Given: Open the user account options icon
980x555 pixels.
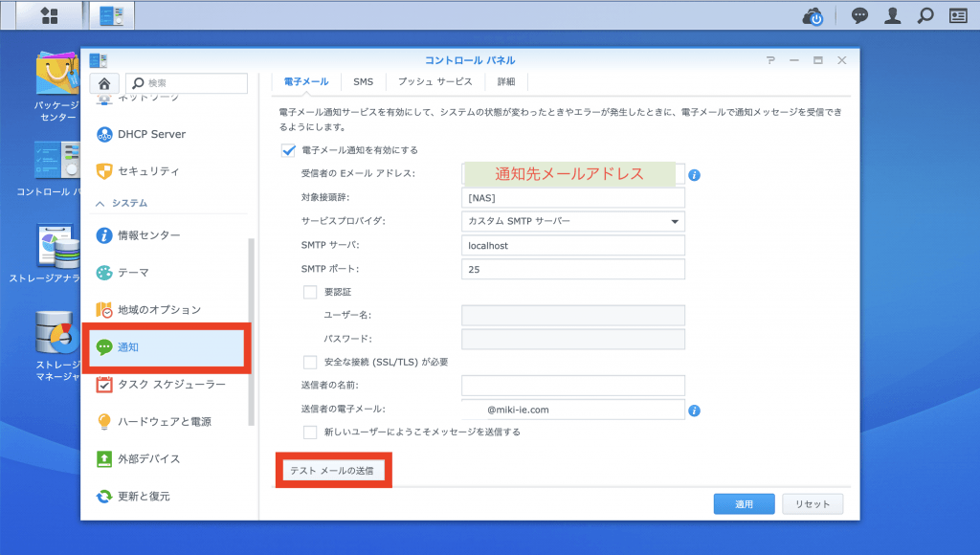Looking at the screenshot, I should 892,15.
